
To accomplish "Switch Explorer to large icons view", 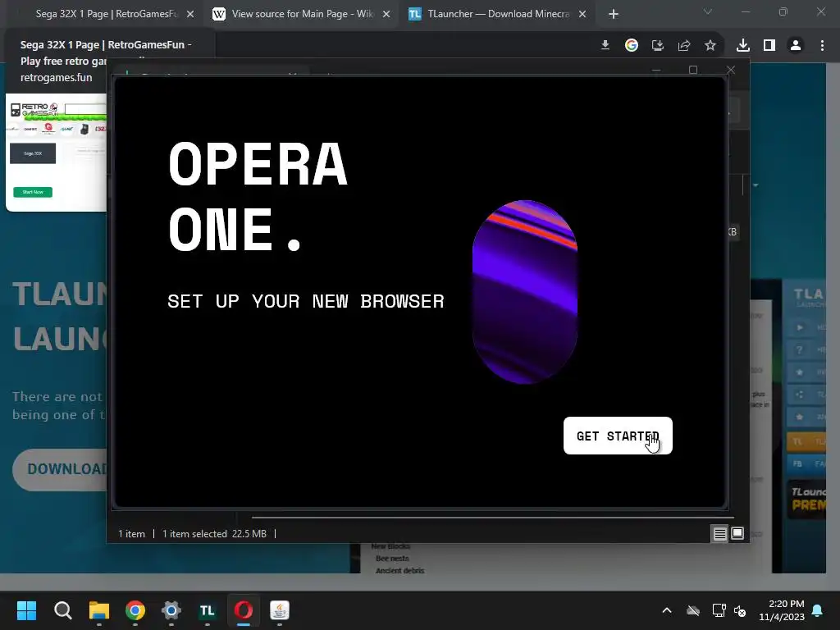I will [x=737, y=533].
